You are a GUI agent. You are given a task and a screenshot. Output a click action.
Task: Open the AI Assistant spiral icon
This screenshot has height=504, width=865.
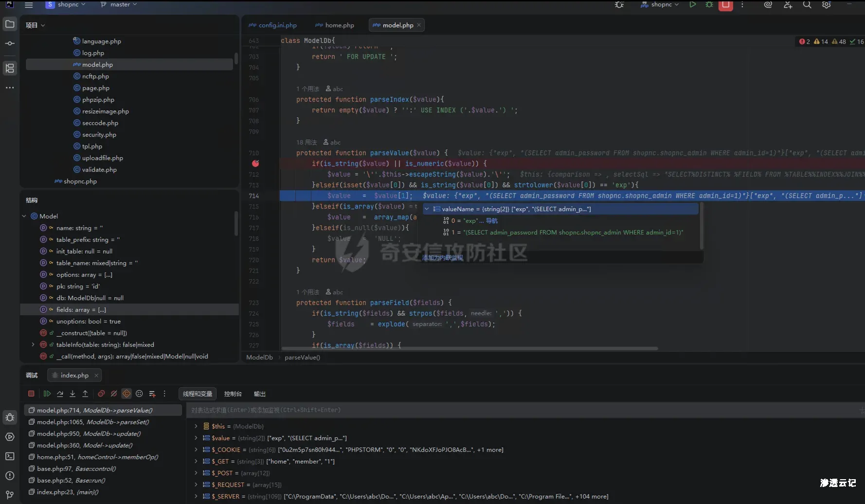(768, 5)
